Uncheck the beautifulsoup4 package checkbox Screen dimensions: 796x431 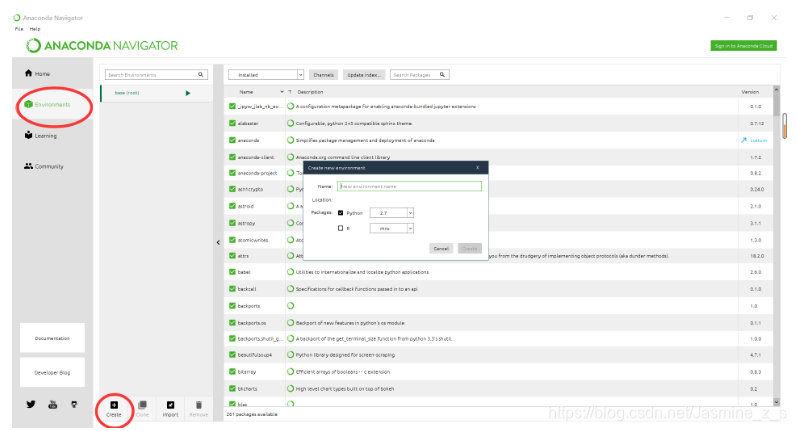(232, 355)
